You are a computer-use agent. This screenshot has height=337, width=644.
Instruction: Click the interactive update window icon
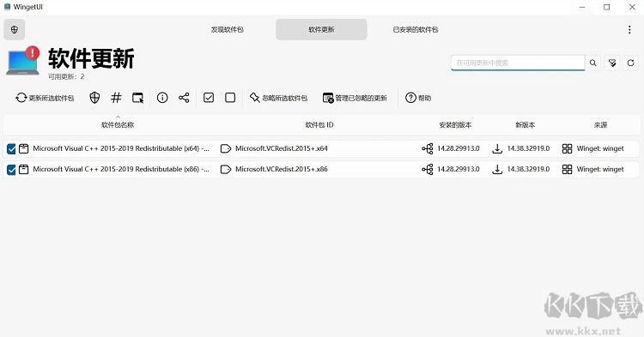pyautogui.click(x=138, y=98)
